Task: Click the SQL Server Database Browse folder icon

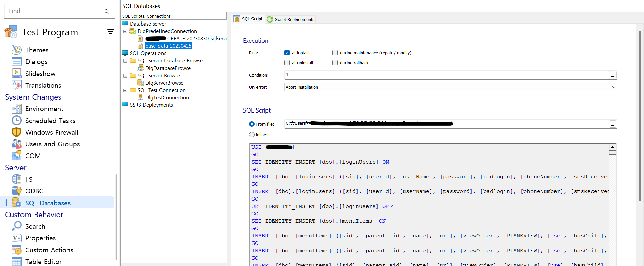Action: coord(133,60)
